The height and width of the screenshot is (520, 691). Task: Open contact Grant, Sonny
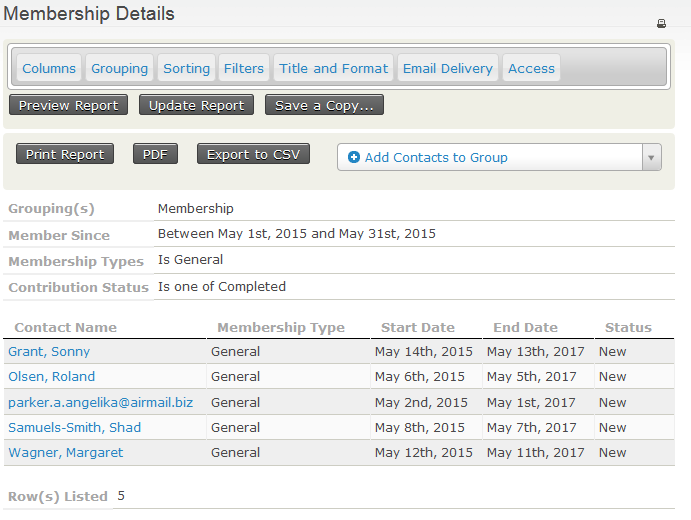pyautogui.click(x=49, y=352)
